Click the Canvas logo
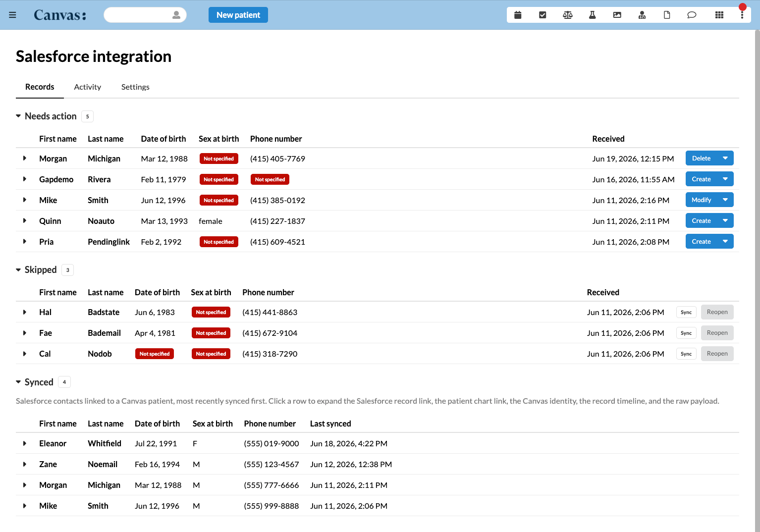 click(x=60, y=15)
